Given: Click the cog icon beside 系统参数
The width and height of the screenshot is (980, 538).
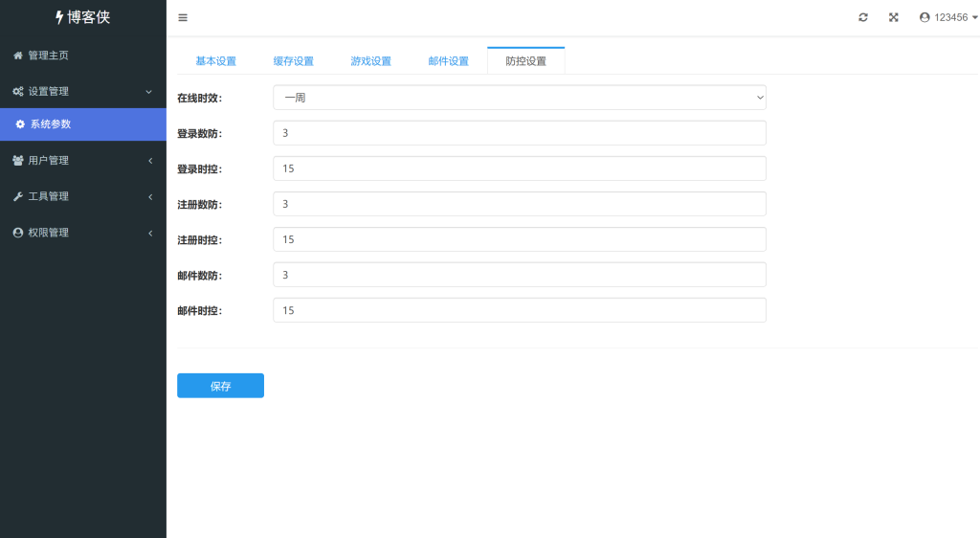Looking at the screenshot, I should point(20,124).
